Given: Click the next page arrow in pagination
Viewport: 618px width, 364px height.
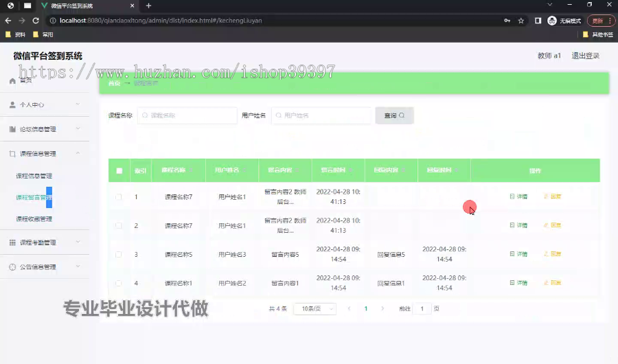Looking at the screenshot, I should [382, 309].
